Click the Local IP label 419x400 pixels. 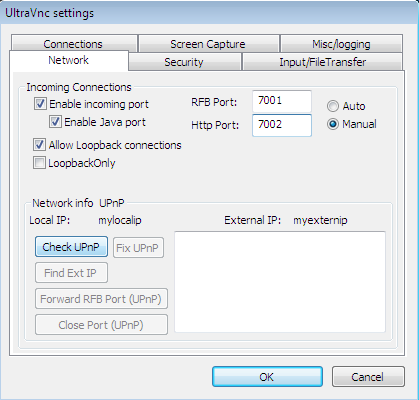tap(50, 220)
